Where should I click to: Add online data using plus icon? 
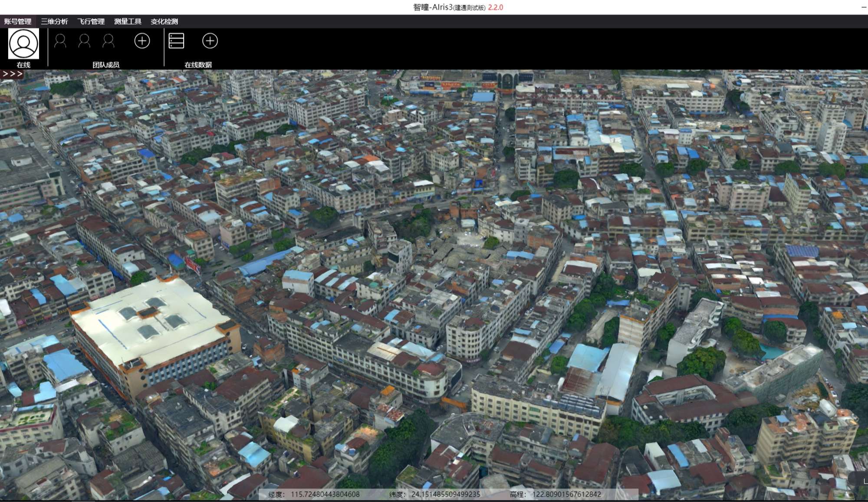point(210,41)
